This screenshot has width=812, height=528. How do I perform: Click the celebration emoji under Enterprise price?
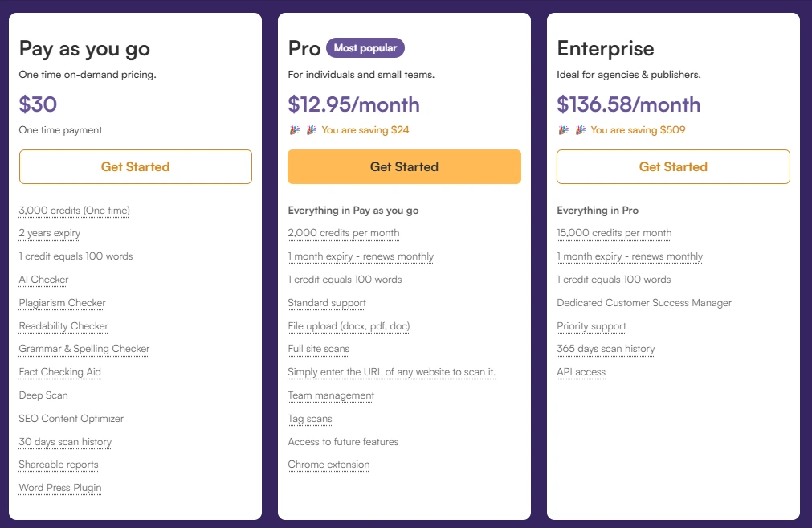[563, 129]
